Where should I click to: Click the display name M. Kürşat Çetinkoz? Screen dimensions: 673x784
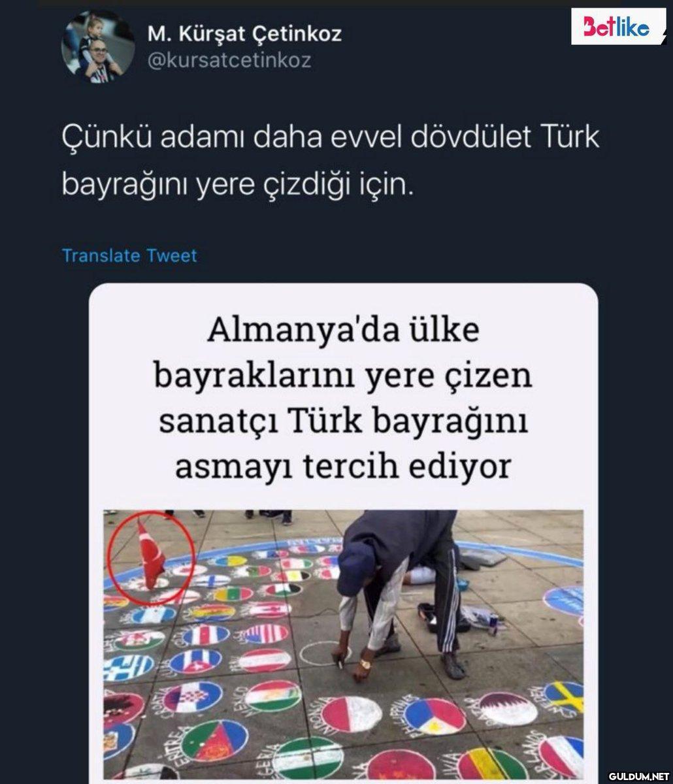244,33
